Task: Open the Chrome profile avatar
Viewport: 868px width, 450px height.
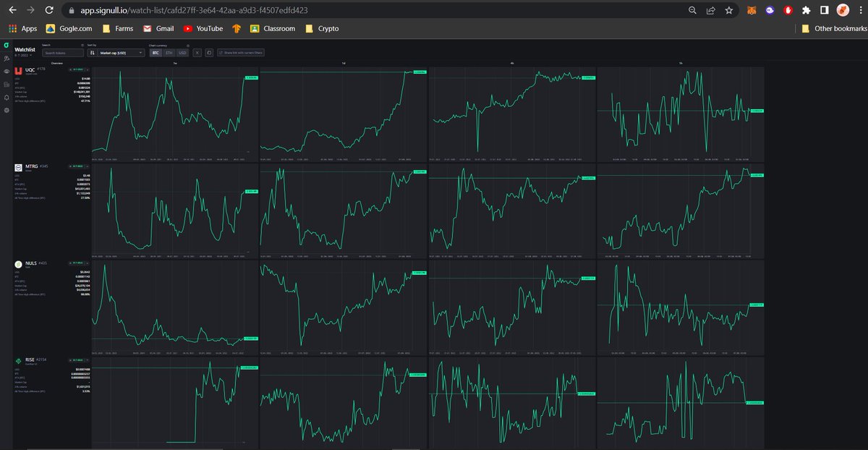Action: pyautogui.click(x=843, y=10)
